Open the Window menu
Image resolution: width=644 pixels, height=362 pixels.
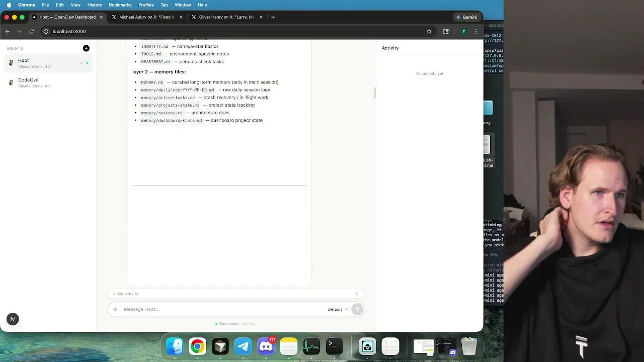[x=183, y=5]
